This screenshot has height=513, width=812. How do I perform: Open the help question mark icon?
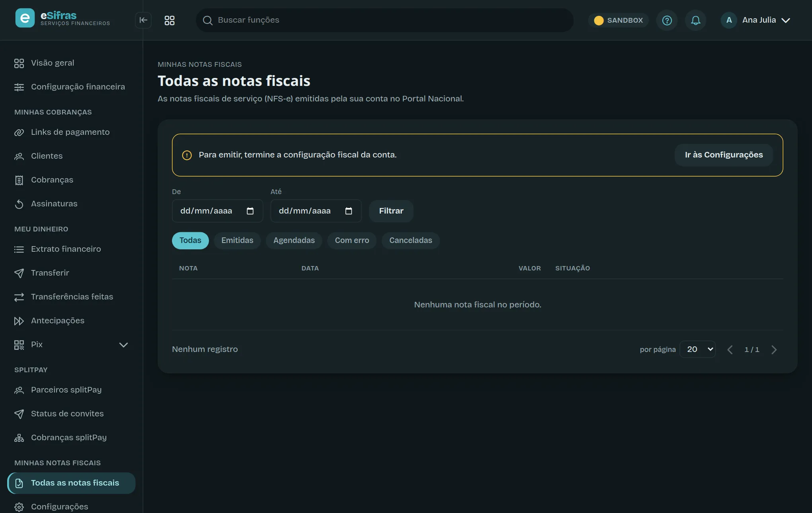click(667, 20)
